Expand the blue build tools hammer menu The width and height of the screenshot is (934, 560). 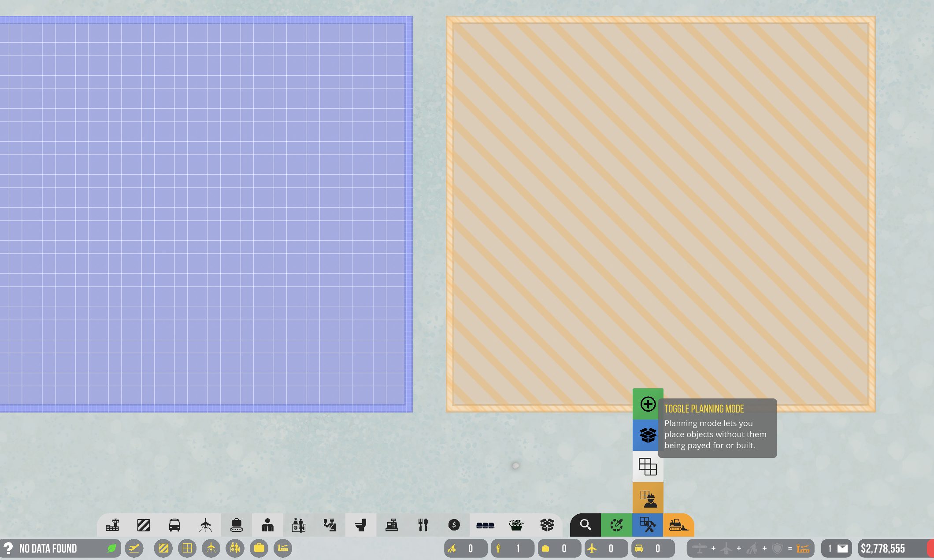coord(648,525)
